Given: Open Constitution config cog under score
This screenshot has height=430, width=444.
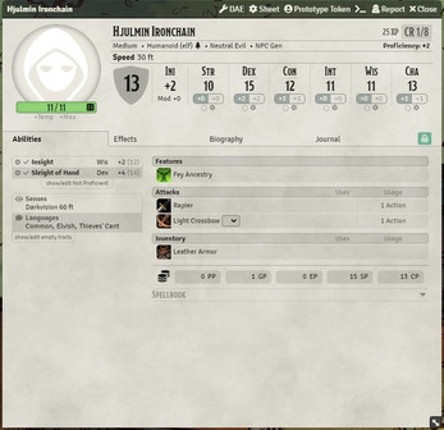Looking at the screenshot, I should pos(294,108).
